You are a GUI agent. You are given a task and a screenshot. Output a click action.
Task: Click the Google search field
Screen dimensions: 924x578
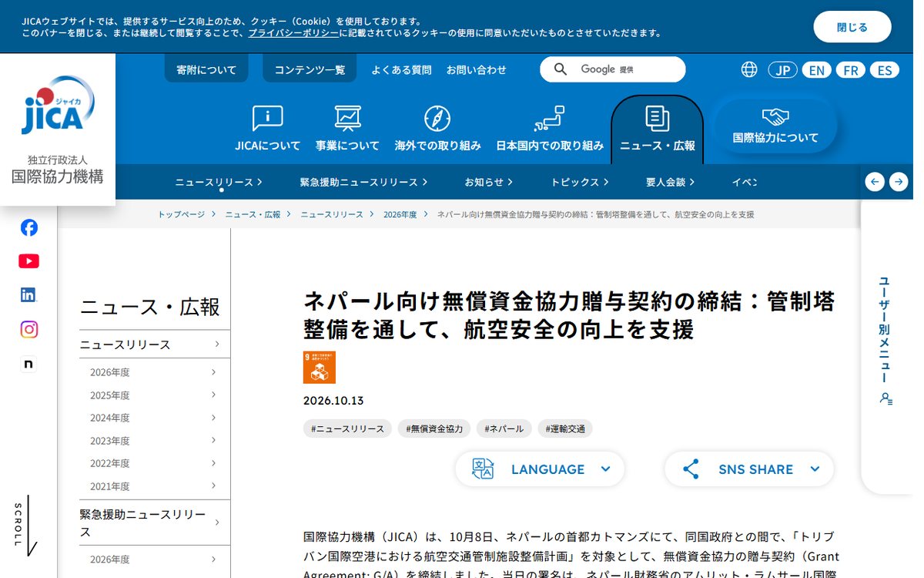click(x=612, y=69)
